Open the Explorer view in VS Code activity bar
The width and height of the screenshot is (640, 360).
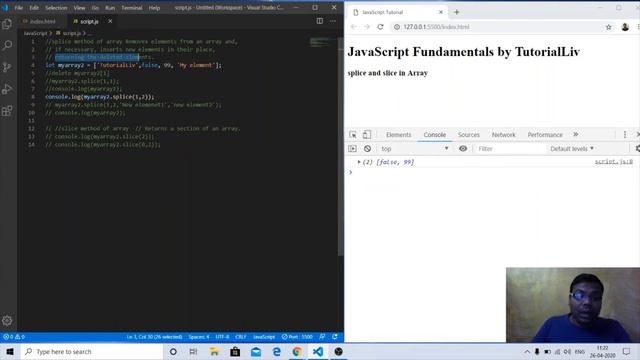7,24
